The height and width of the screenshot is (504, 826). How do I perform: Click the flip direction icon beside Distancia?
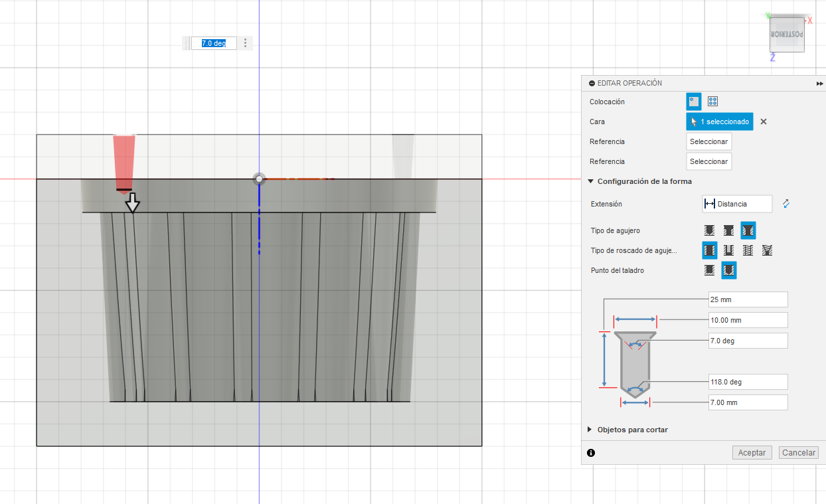(786, 204)
